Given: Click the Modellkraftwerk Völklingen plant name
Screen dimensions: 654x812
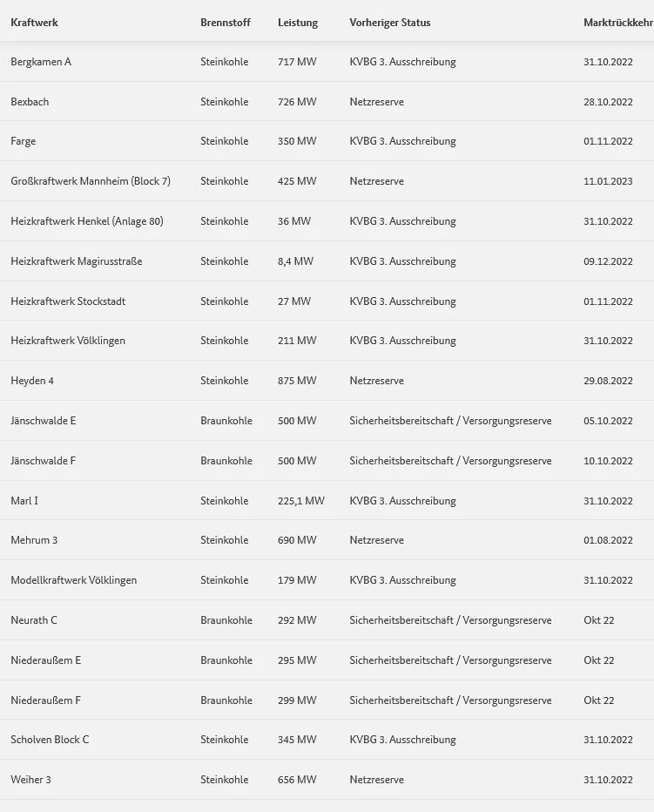Looking at the screenshot, I should click(x=73, y=580).
